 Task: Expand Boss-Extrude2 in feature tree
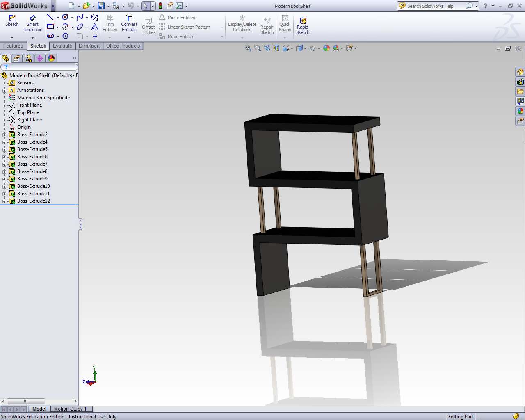(5, 135)
